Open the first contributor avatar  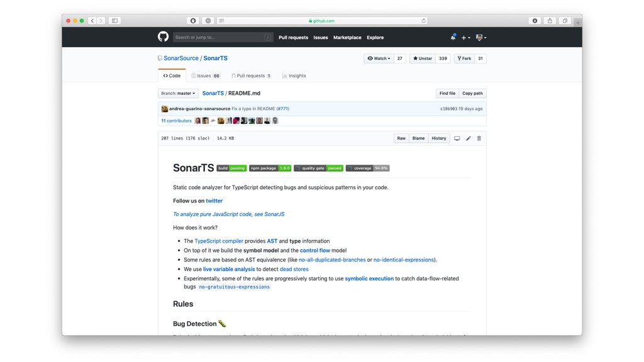coord(197,121)
